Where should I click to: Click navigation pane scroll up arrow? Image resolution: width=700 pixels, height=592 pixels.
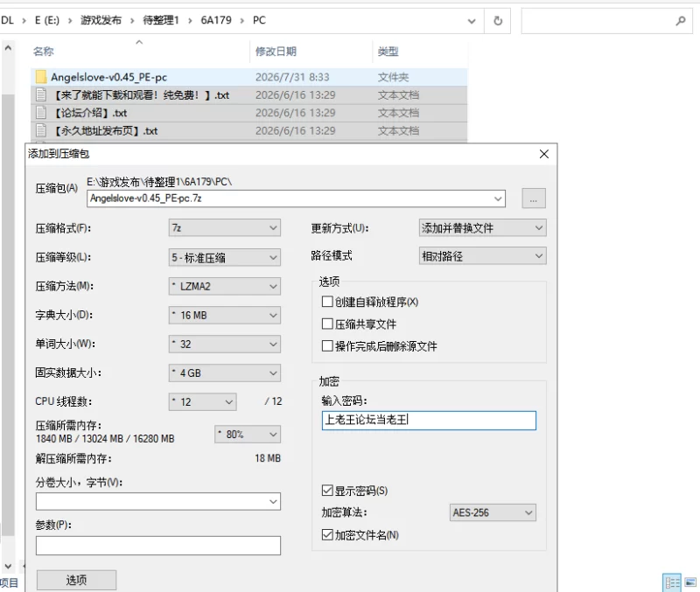point(8,48)
